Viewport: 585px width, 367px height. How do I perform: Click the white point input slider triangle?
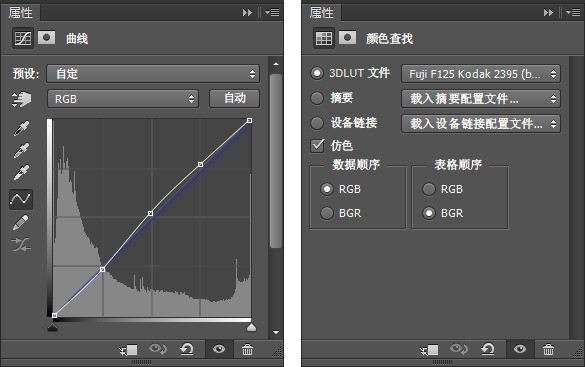click(x=252, y=327)
